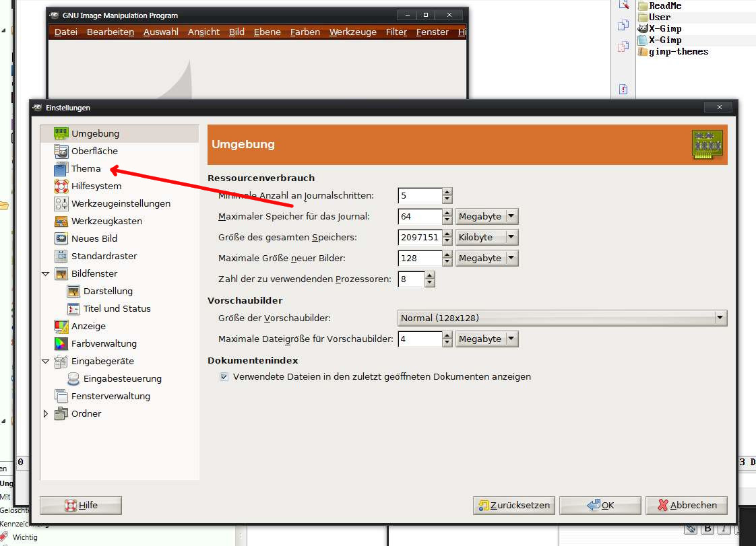The height and width of the screenshot is (546, 756).
Task: Click the User folder icon in file list
Action: click(x=642, y=17)
